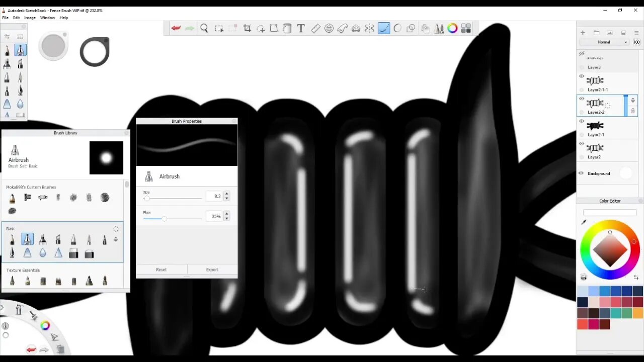This screenshot has width=644, height=362.
Task: Click Reset in Brush Properties
Action: click(x=161, y=269)
